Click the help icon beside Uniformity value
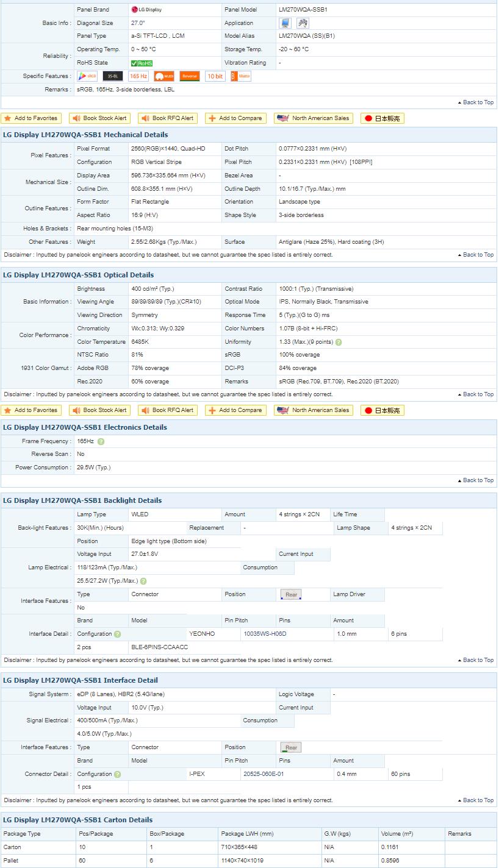This screenshot has height=868, width=499. click(x=339, y=342)
